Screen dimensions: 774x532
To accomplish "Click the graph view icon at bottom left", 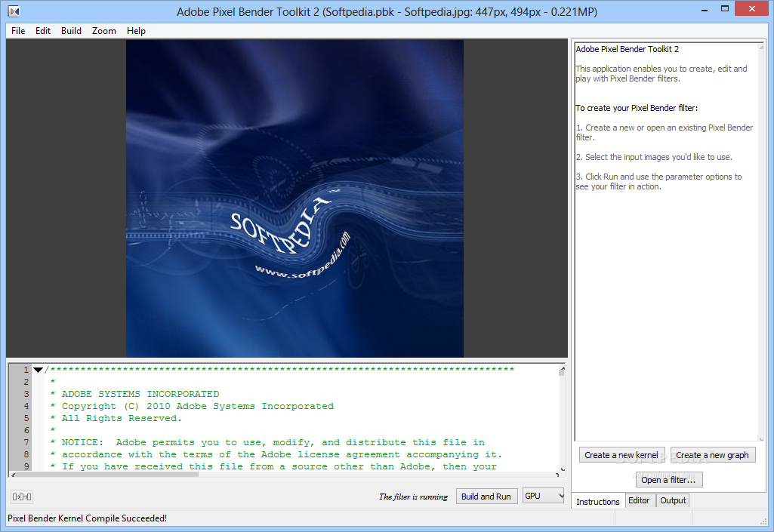I will (x=22, y=497).
